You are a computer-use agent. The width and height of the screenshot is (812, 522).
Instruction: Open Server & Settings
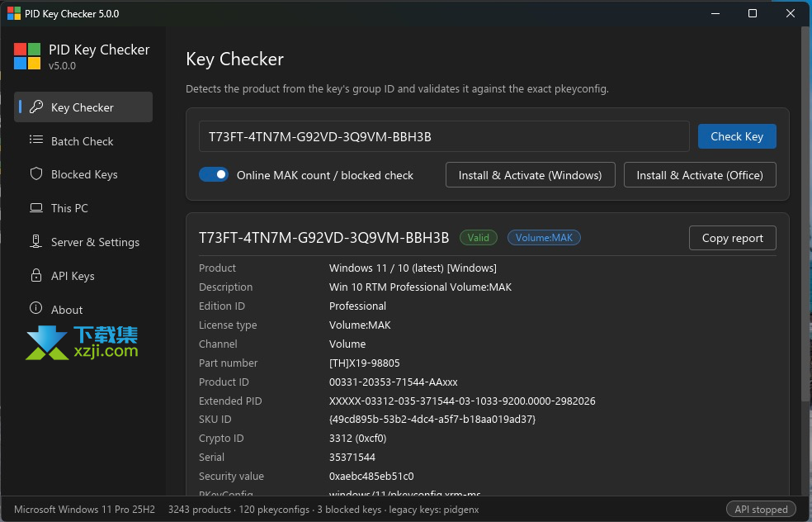83,242
